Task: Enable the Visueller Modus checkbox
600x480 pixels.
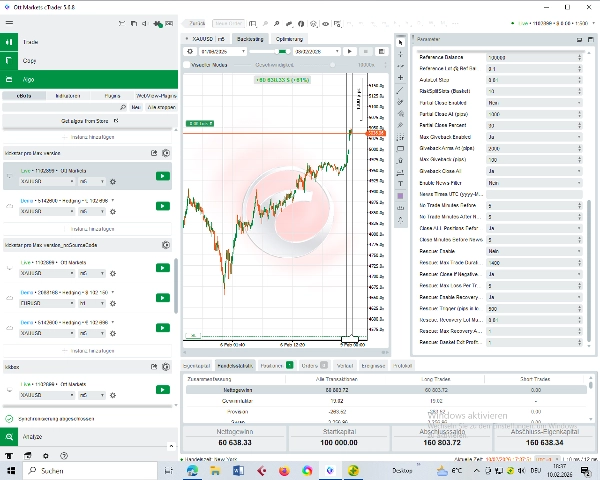Action: coord(187,65)
